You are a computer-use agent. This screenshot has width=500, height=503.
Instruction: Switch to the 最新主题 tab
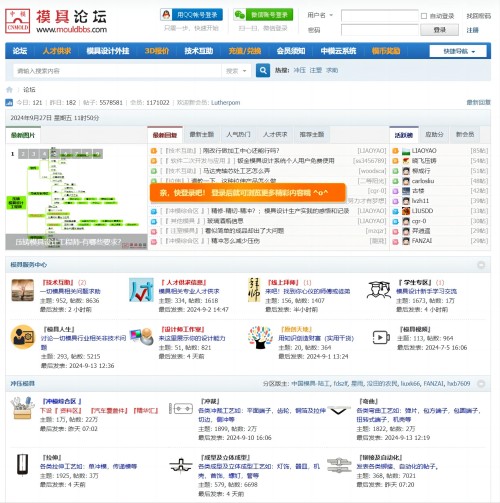coord(201,134)
